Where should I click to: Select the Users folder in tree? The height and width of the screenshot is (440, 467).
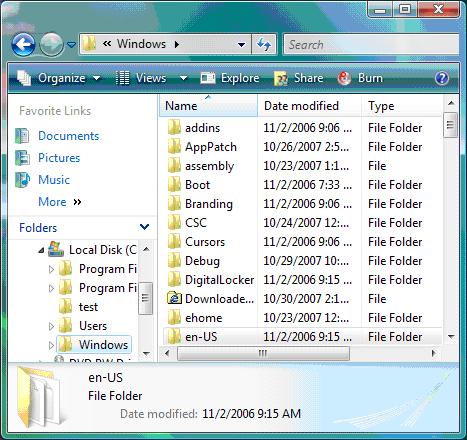click(x=93, y=326)
